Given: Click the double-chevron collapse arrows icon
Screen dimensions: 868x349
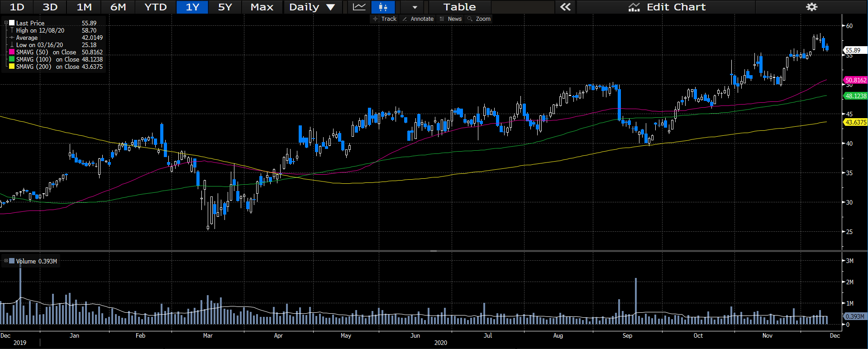Looking at the screenshot, I should (565, 7).
